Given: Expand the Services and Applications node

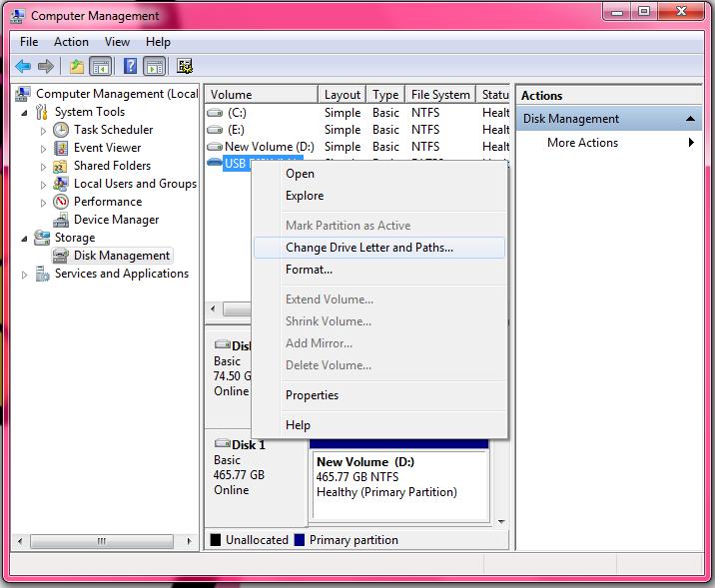Looking at the screenshot, I should pos(25,274).
